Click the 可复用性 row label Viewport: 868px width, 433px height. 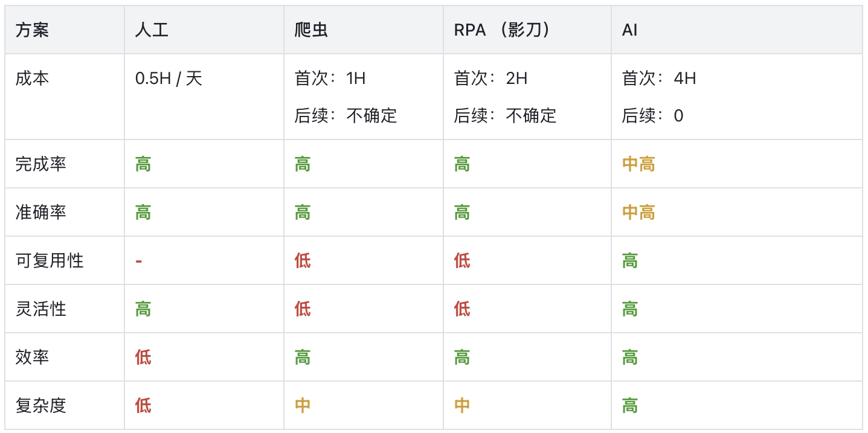[49, 260]
